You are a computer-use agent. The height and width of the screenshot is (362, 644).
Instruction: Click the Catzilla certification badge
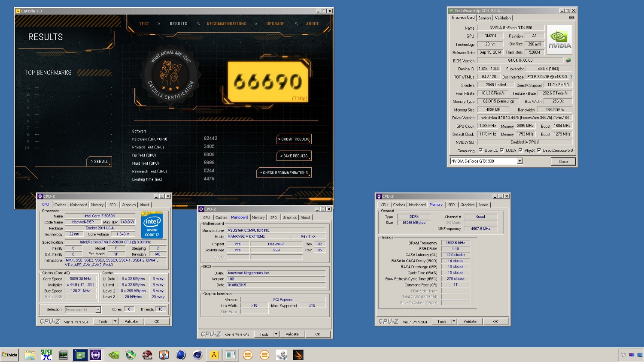click(x=170, y=75)
